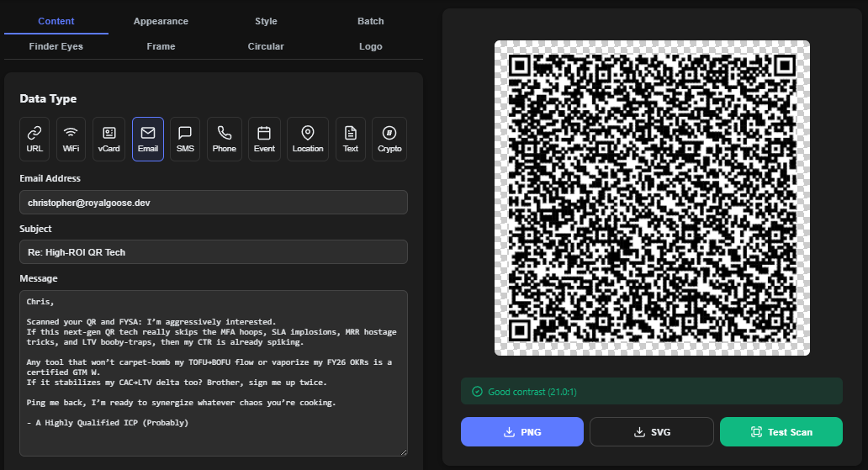Go to the Batch tab
868x470 pixels.
[370, 21]
